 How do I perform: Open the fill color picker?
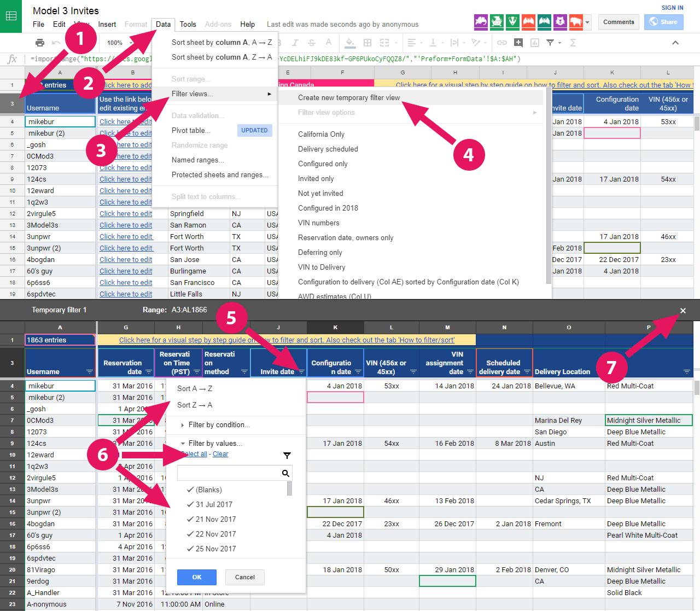coord(351,43)
